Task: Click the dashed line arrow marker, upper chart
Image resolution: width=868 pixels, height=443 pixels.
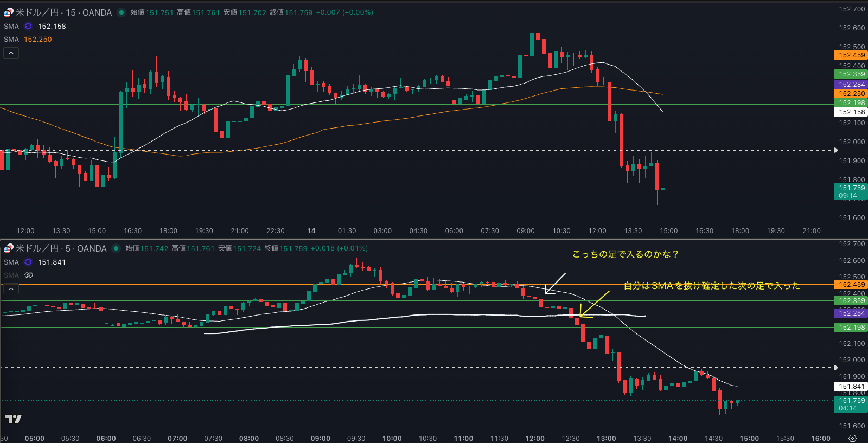Action: (836, 150)
